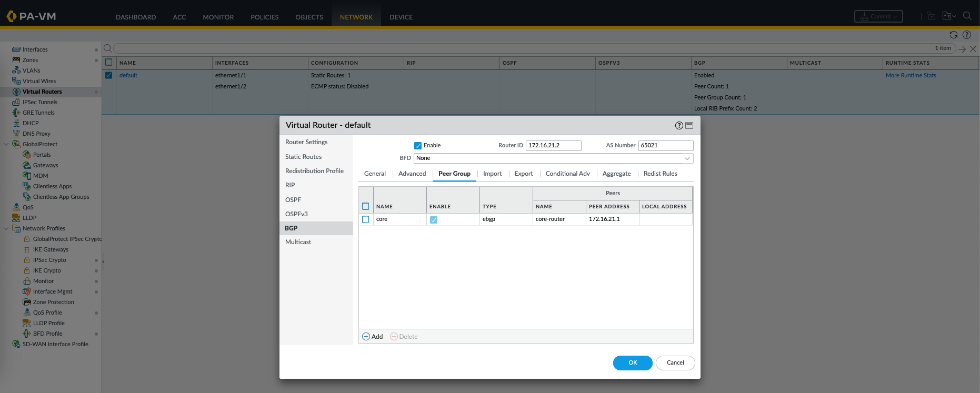Open the Interfaces icon in sidebar

point(16,49)
